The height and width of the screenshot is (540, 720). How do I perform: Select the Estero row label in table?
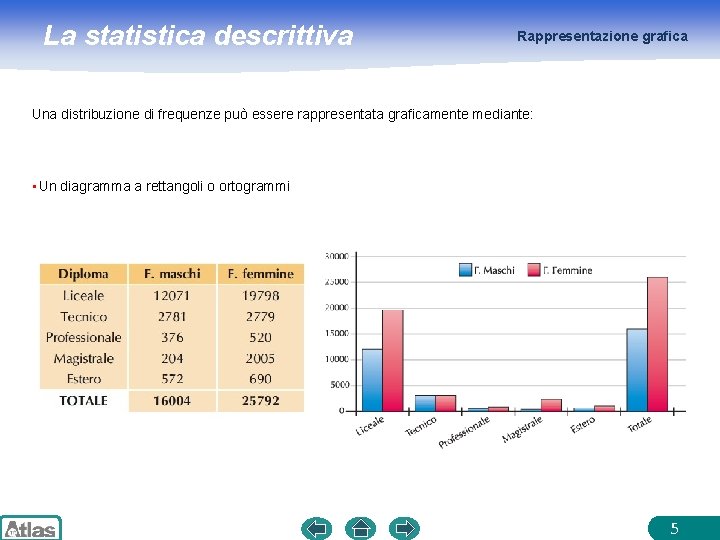coord(83,379)
